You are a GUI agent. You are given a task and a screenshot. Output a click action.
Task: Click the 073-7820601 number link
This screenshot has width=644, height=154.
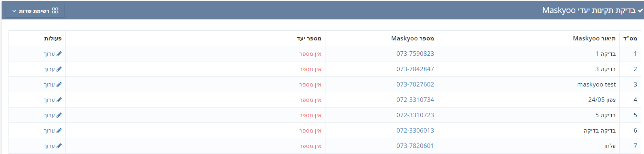click(415, 146)
